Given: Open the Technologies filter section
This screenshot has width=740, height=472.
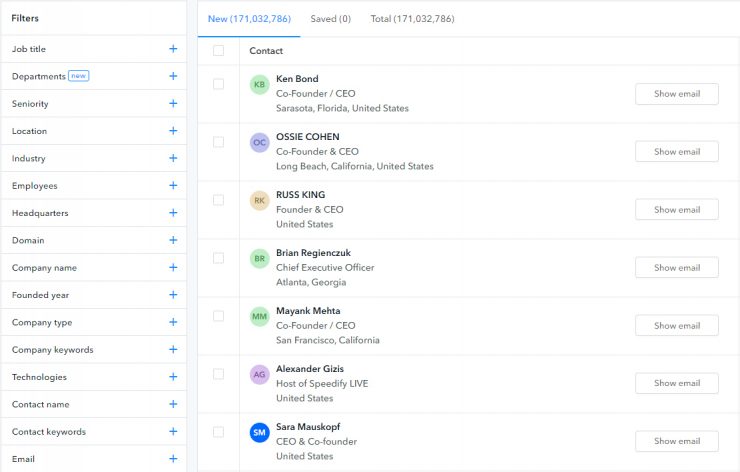Looking at the screenshot, I should pyautogui.click(x=173, y=377).
